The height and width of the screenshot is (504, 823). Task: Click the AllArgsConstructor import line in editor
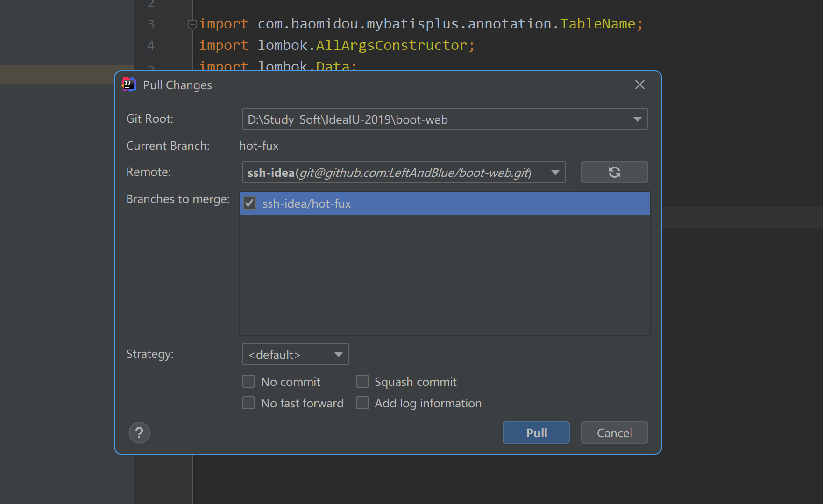[x=337, y=45]
